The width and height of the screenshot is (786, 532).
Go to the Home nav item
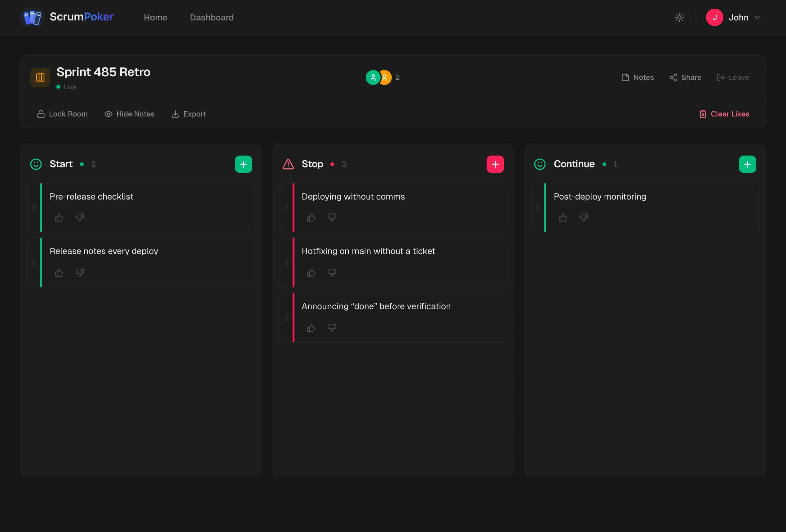[156, 17]
